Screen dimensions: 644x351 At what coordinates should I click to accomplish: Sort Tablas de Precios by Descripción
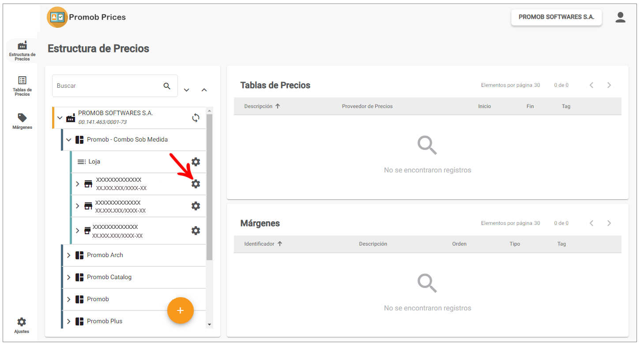[262, 106]
